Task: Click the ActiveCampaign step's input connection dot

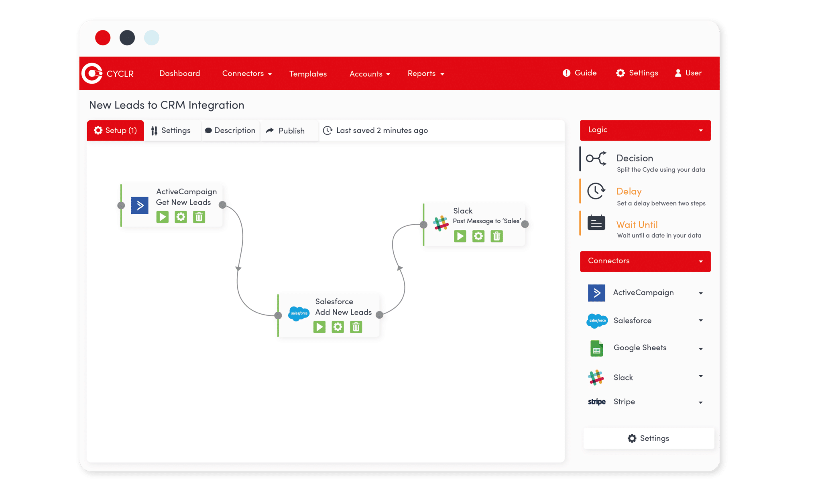Action: pyautogui.click(x=121, y=205)
